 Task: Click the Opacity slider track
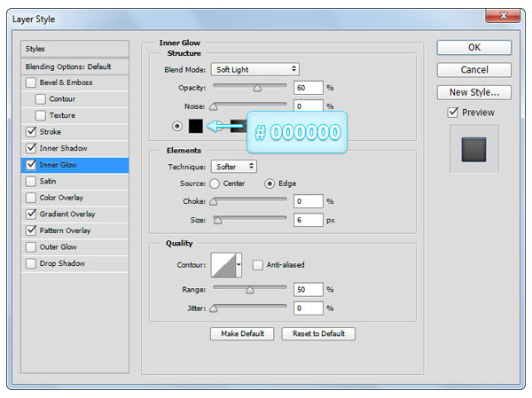[249, 87]
